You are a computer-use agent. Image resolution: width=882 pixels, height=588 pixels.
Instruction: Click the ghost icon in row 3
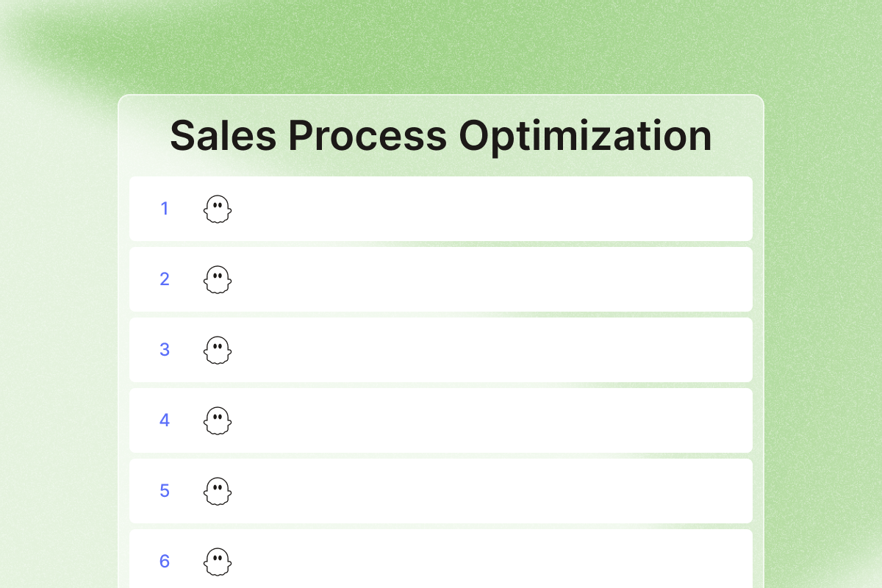coord(217,350)
